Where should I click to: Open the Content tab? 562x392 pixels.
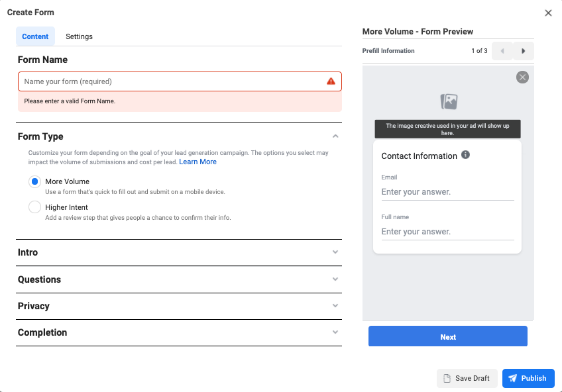[x=35, y=36]
